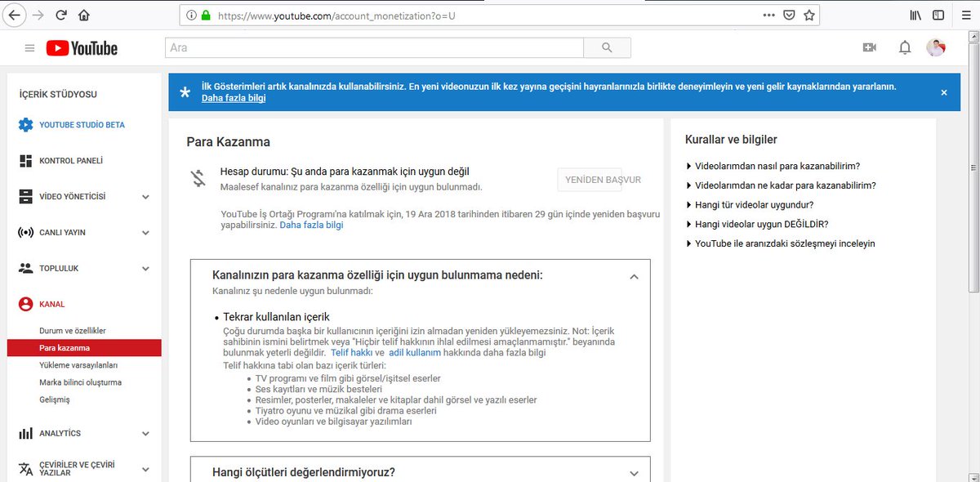980x482 pixels.
Task: Click the green padlock security icon
Action: coord(206,15)
